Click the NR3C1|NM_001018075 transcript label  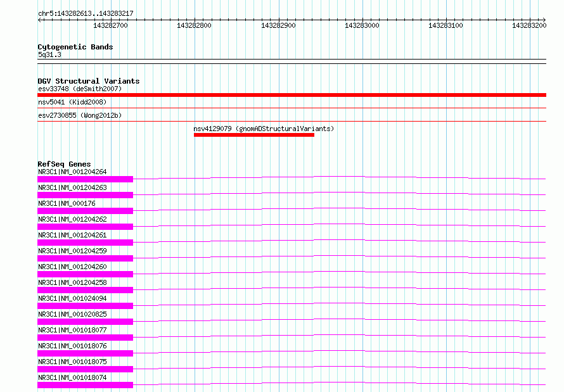click(72, 362)
